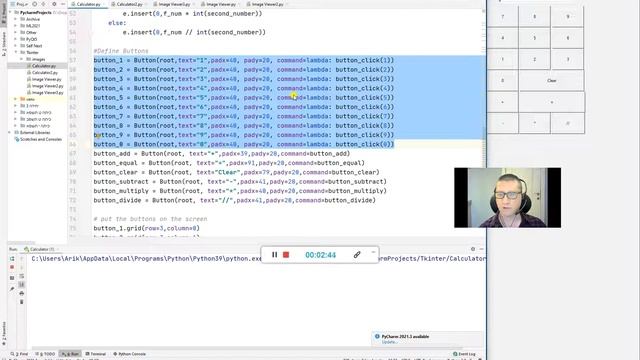Click Clear button in calculator window
The image size is (640, 360).
point(551,80)
